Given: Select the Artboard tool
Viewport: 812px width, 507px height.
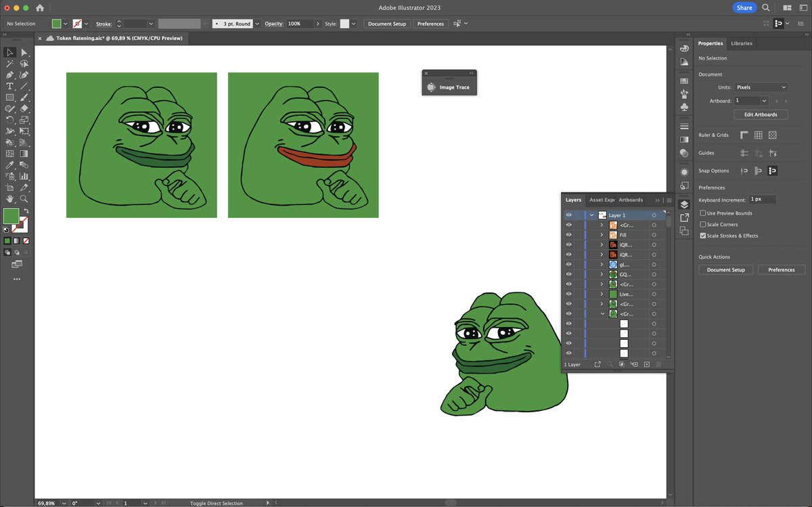Looking at the screenshot, I should 10,188.
